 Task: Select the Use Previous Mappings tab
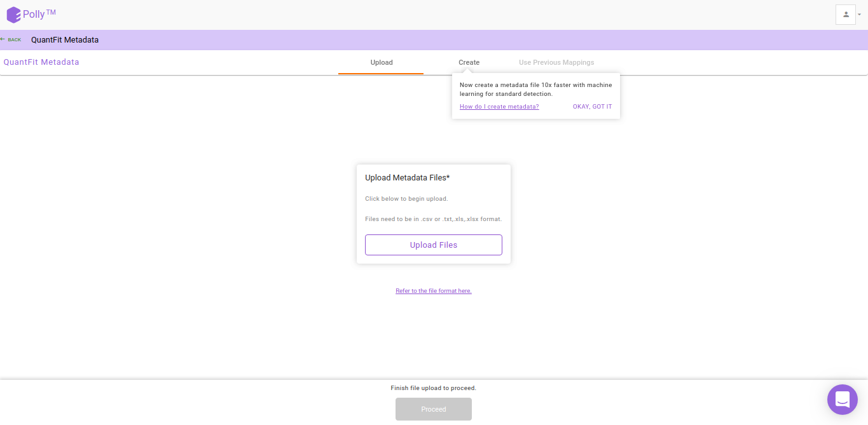click(556, 62)
